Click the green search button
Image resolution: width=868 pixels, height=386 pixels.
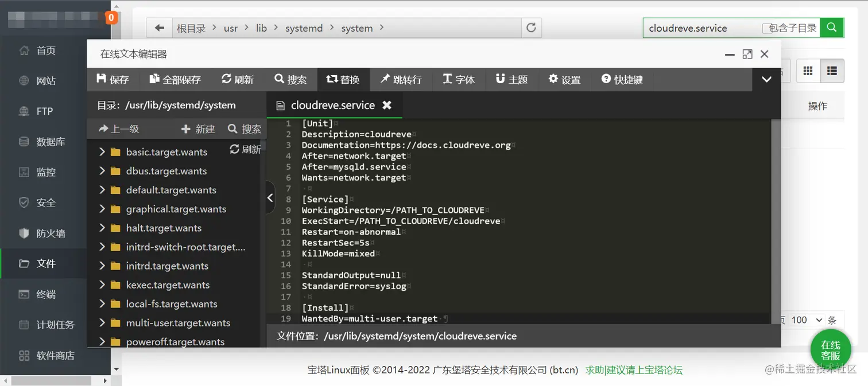click(x=832, y=28)
